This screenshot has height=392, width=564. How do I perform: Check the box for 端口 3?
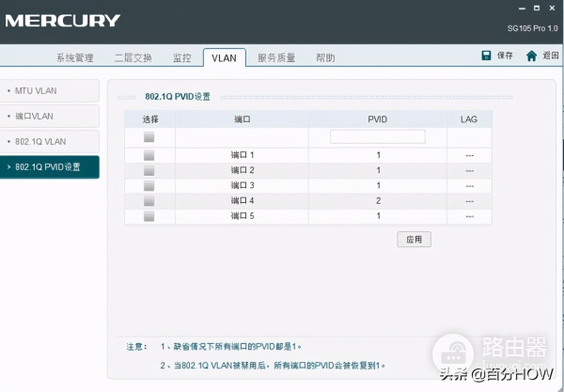149,185
